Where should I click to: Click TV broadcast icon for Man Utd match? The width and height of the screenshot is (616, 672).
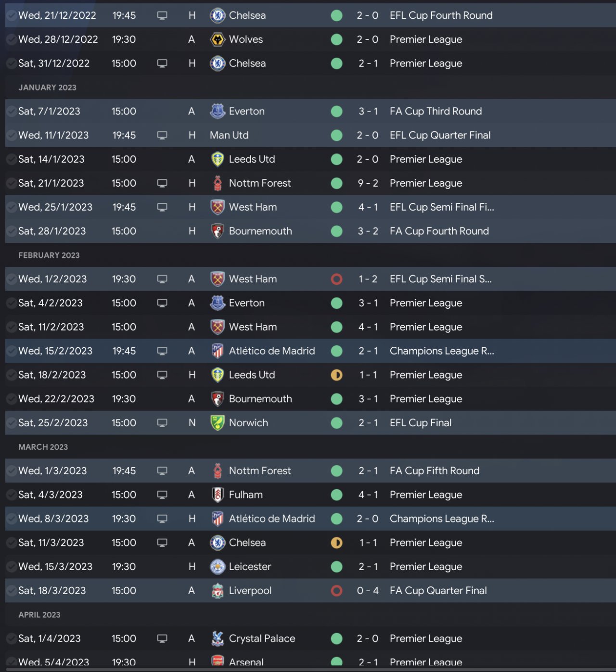[x=162, y=136]
